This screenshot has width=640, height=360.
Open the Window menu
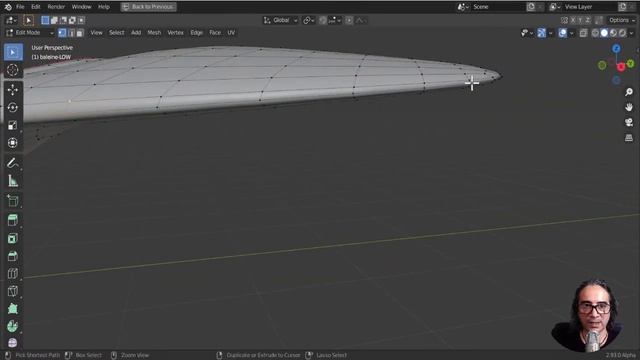[81, 7]
